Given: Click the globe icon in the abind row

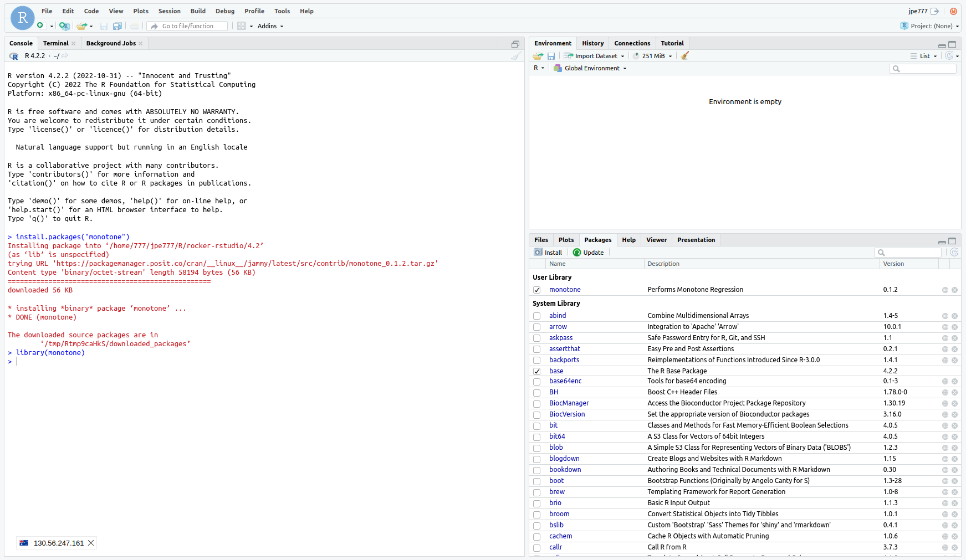Looking at the screenshot, I should (945, 316).
